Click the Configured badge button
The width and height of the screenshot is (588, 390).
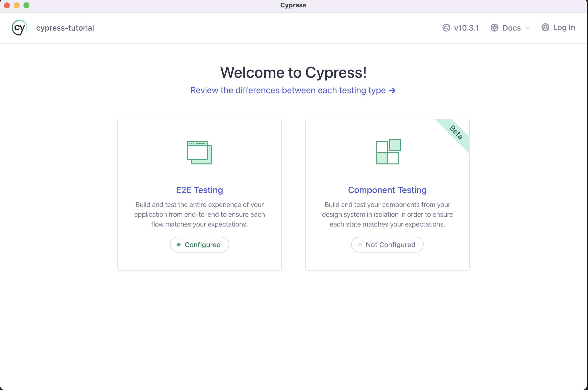click(x=199, y=245)
